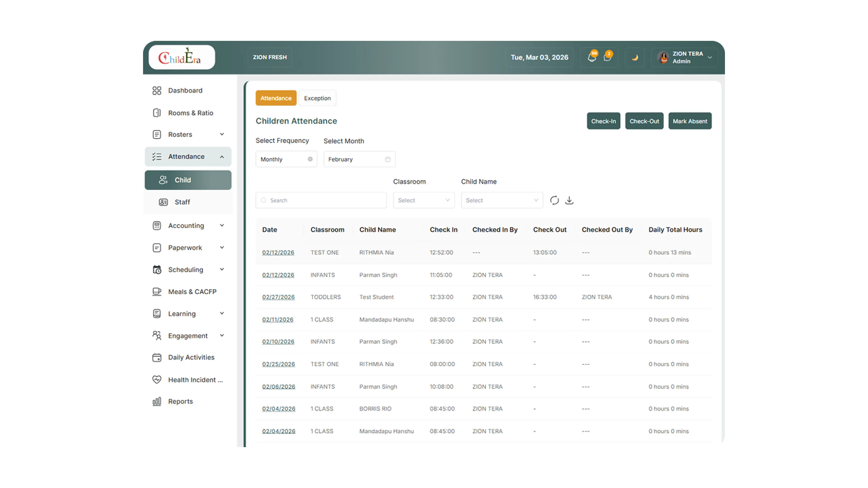
Task: Refresh the attendance table
Action: tap(554, 200)
